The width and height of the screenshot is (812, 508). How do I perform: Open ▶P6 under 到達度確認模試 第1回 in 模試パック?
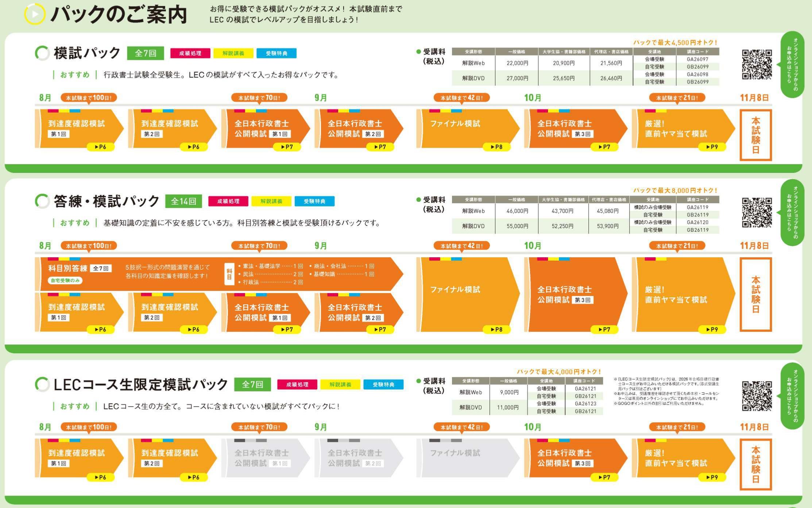tap(101, 147)
